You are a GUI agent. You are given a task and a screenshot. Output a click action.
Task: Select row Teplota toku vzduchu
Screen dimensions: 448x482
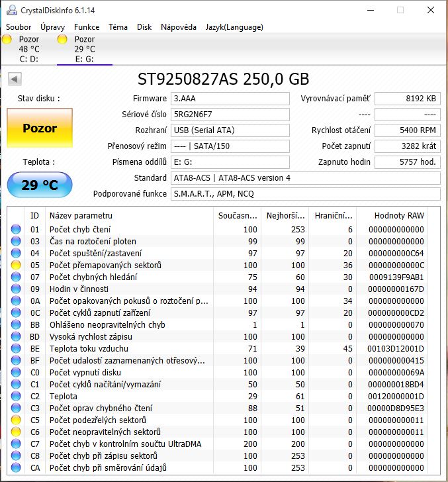click(x=218, y=348)
